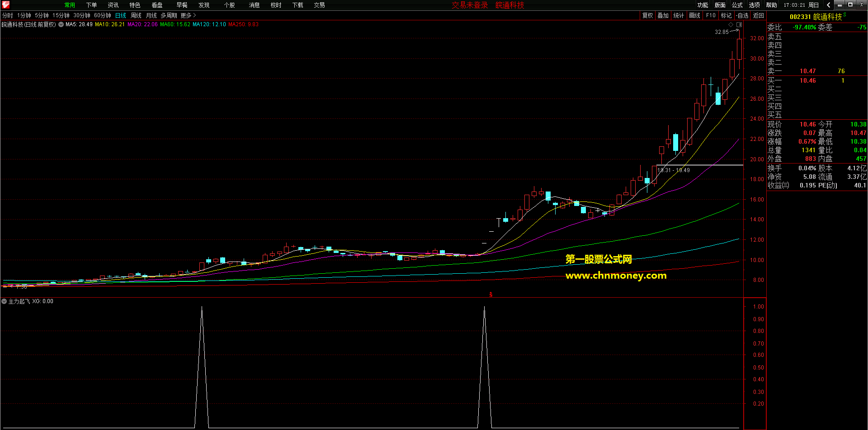
Task: Click the back arrow chevron icon
Action: [x=828, y=5]
